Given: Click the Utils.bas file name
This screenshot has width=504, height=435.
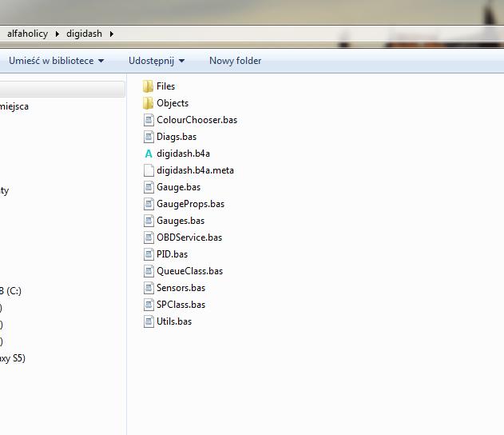Looking at the screenshot, I should point(174,321).
